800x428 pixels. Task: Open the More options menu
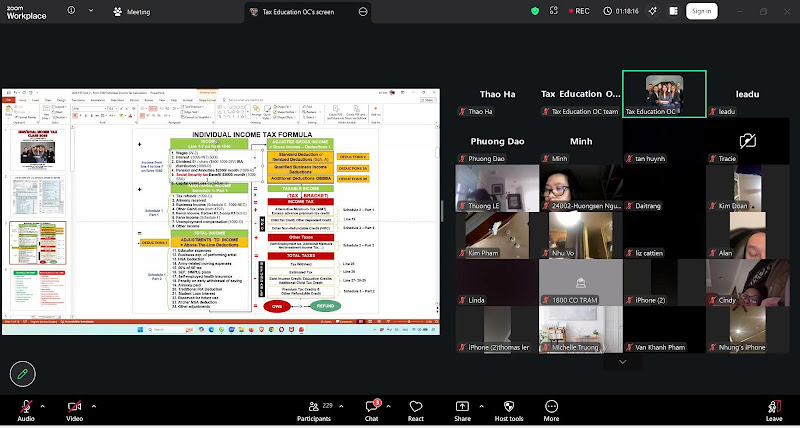pyautogui.click(x=551, y=411)
